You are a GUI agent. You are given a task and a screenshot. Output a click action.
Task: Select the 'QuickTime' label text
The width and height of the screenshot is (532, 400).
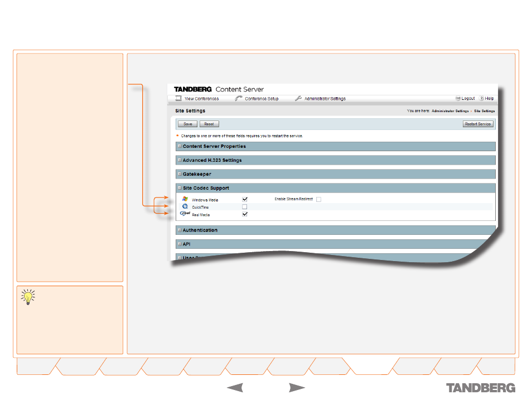(200, 208)
